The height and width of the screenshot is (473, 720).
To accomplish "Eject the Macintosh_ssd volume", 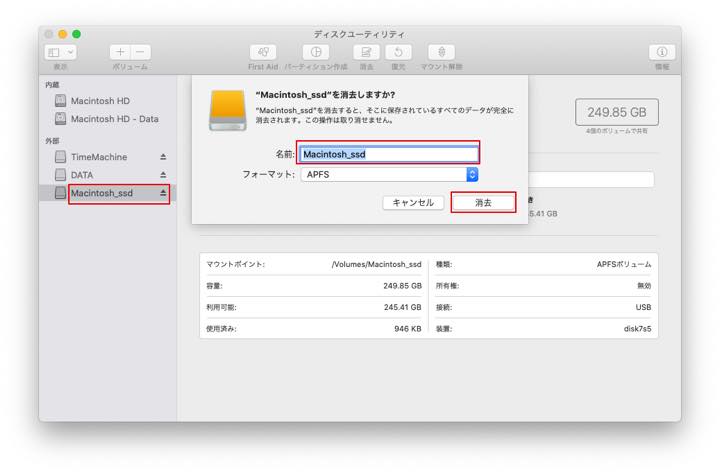I will click(x=163, y=193).
